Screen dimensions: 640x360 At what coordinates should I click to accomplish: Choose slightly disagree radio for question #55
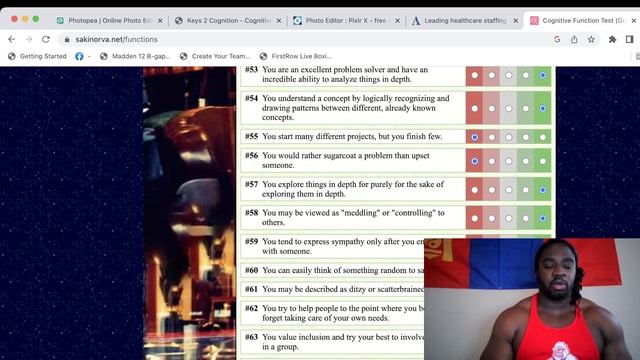click(492, 137)
